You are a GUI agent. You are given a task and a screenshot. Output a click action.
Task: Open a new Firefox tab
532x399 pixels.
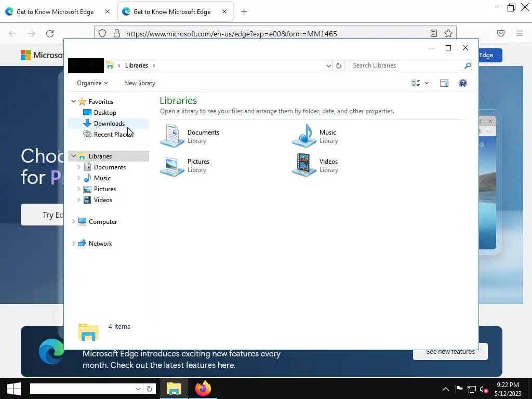tap(244, 12)
